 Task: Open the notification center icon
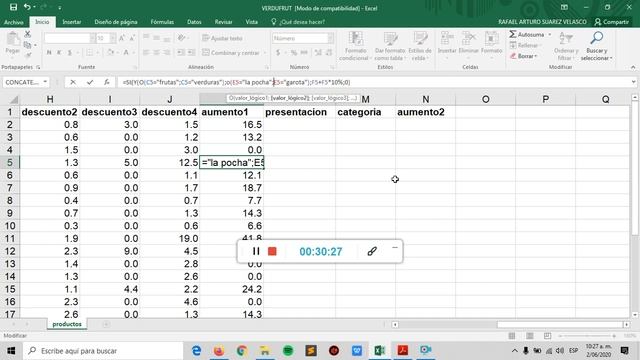(624, 351)
